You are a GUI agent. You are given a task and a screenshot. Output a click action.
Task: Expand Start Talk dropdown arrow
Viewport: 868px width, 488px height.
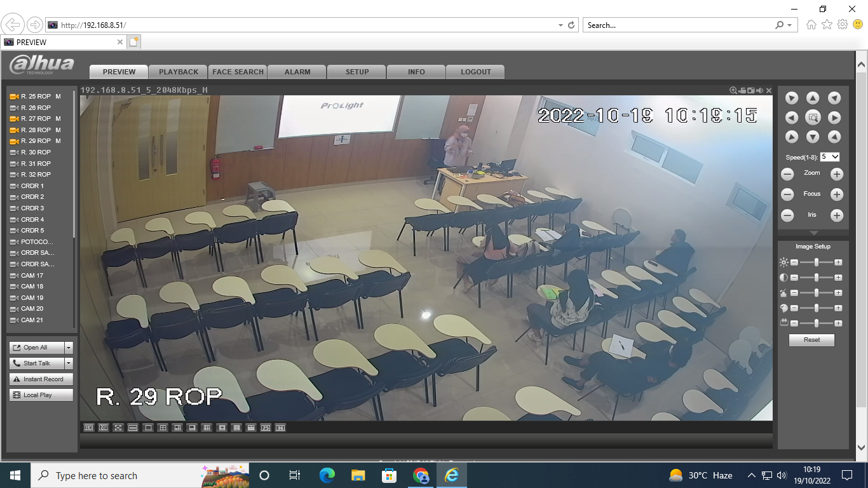pyautogui.click(x=69, y=363)
